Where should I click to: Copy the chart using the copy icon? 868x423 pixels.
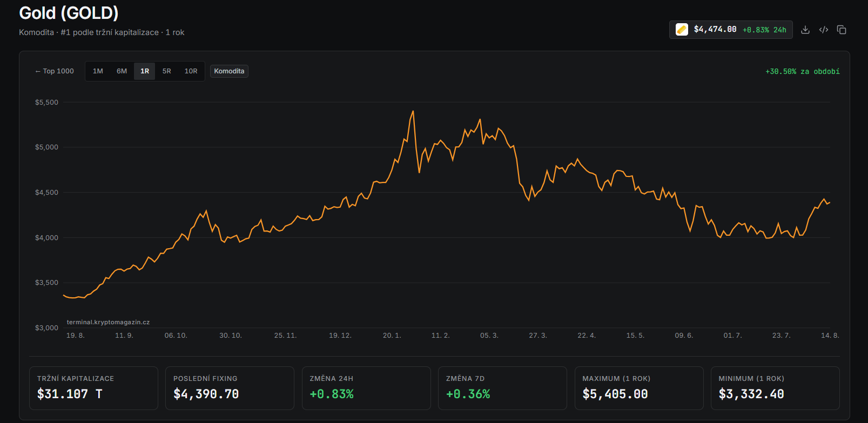click(x=842, y=30)
